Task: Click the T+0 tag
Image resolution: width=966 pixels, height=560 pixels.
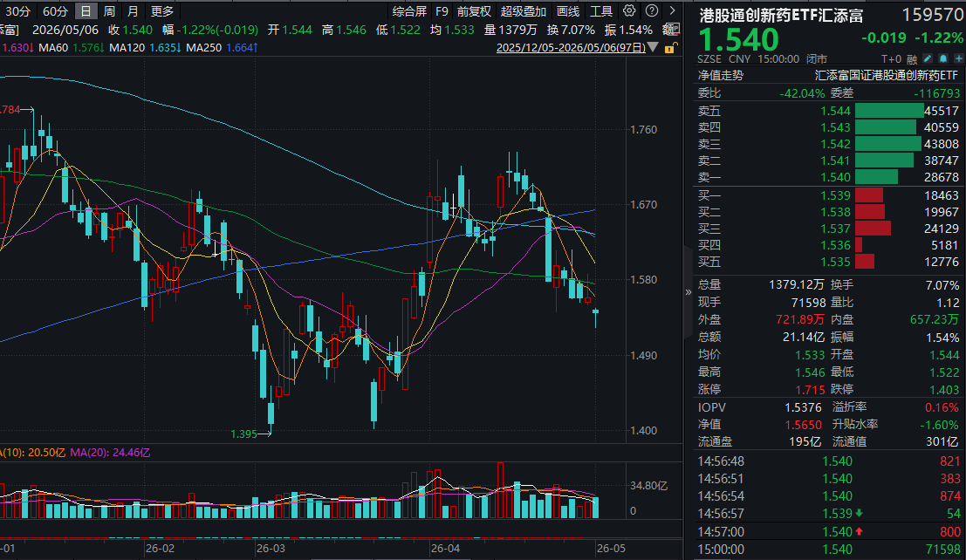Action: tap(891, 59)
